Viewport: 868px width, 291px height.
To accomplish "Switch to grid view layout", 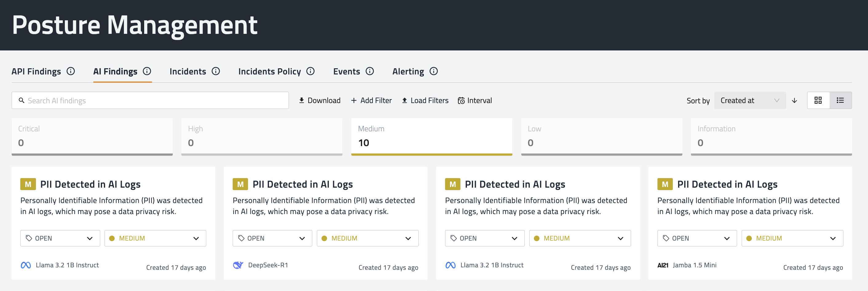I will click(x=818, y=101).
